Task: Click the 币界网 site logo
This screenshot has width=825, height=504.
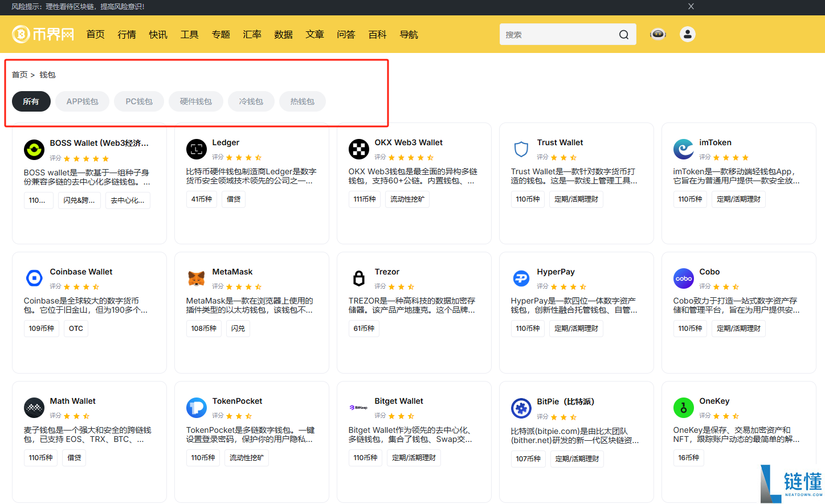Action: pyautogui.click(x=43, y=34)
